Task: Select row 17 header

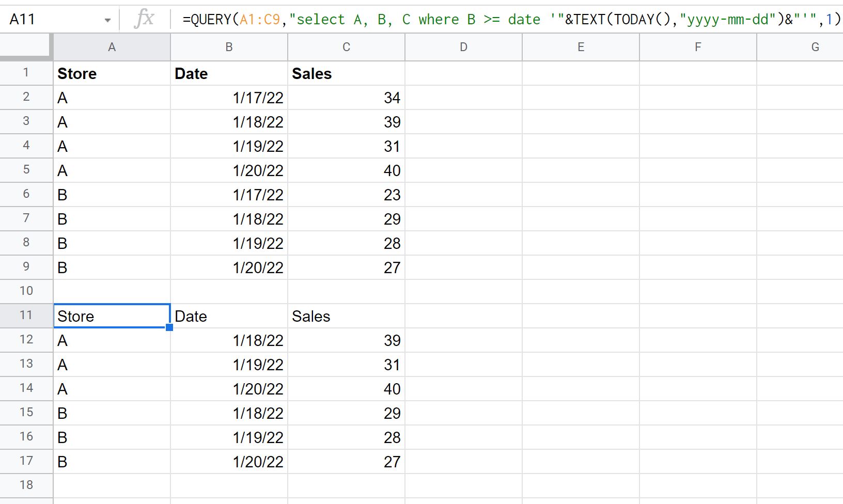Action: click(x=26, y=461)
